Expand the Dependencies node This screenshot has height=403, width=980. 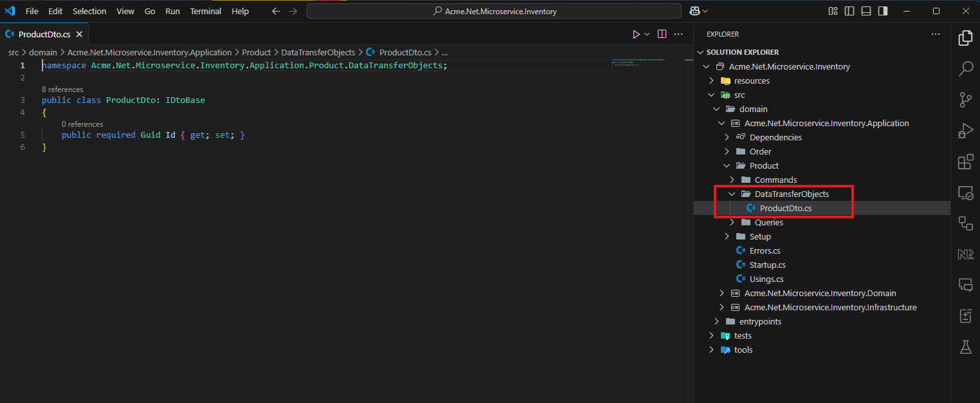coord(727,137)
